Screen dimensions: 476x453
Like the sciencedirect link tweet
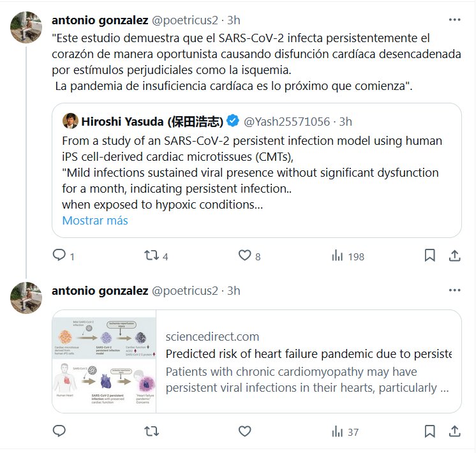tap(244, 432)
